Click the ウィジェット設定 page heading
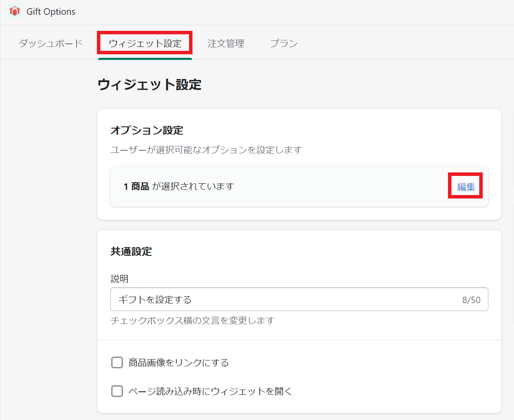The height and width of the screenshot is (420, 514). click(149, 84)
